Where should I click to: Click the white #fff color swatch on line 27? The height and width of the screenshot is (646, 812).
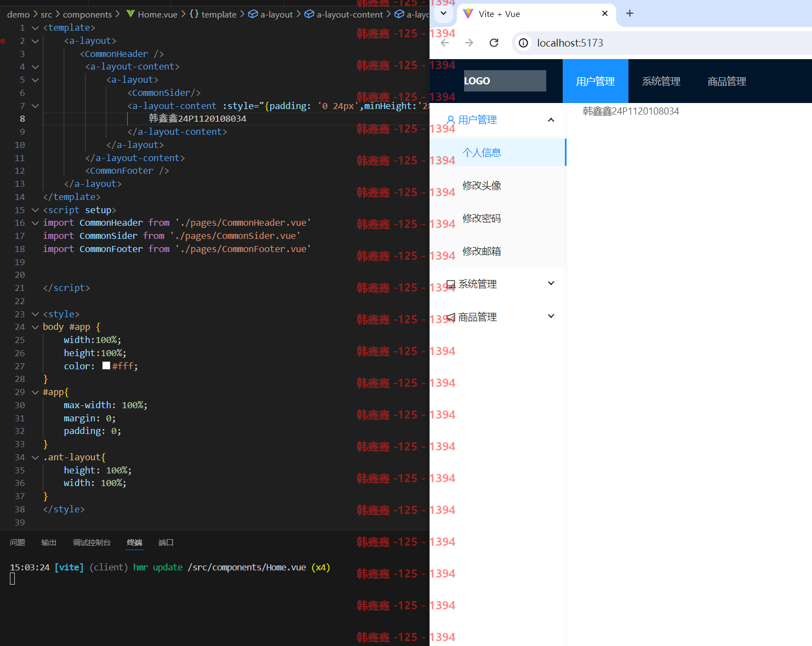tap(106, 365)
